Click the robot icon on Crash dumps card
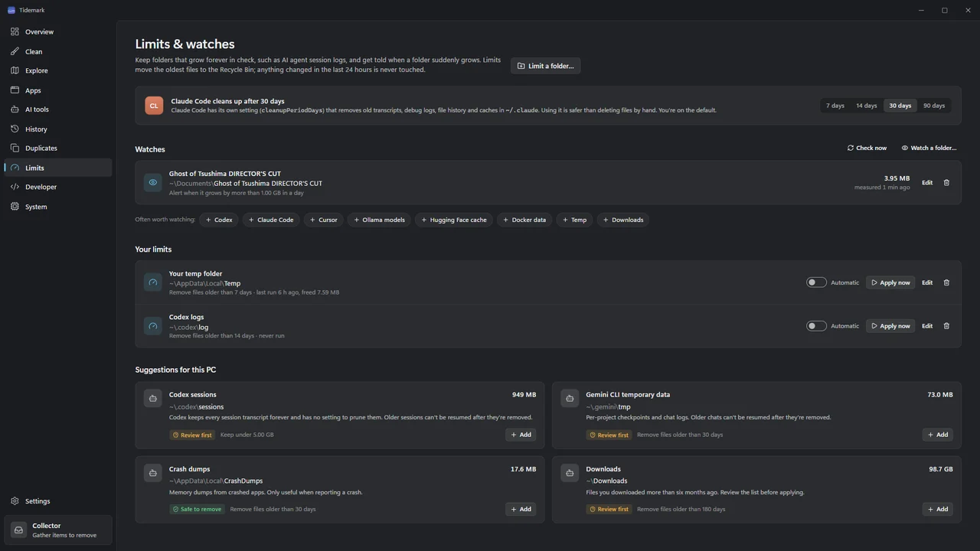The height and width of the screenshot is (551, 980). (153, 472)
